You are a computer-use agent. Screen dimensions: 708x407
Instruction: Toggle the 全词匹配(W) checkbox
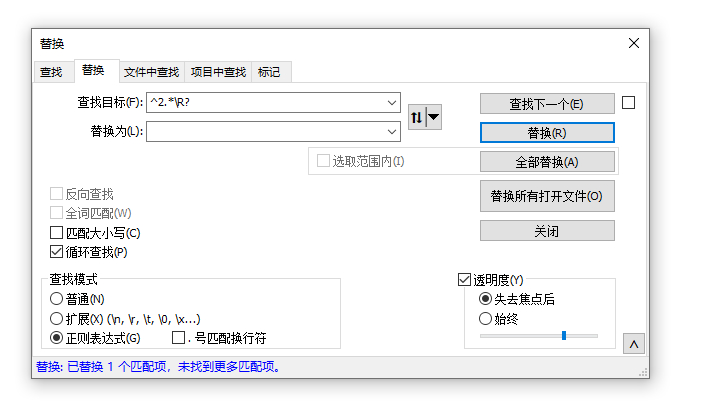click(x=56, y=213)
